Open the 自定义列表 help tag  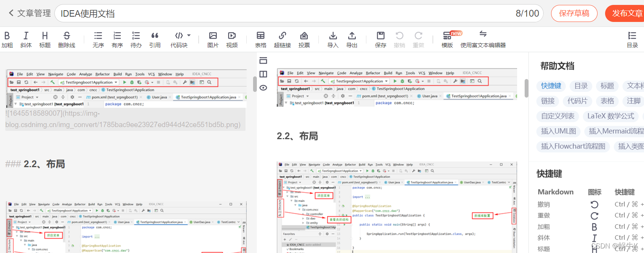558,116
